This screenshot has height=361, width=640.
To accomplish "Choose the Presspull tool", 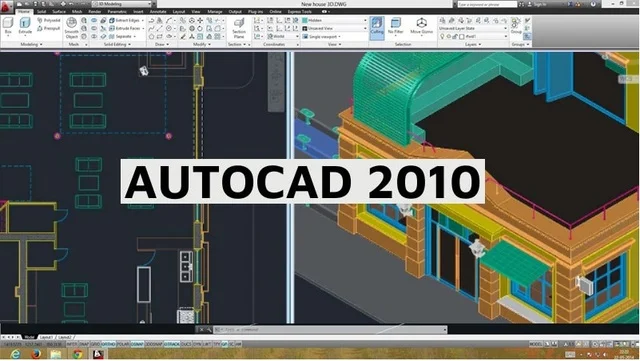I will tap(49, 29).
